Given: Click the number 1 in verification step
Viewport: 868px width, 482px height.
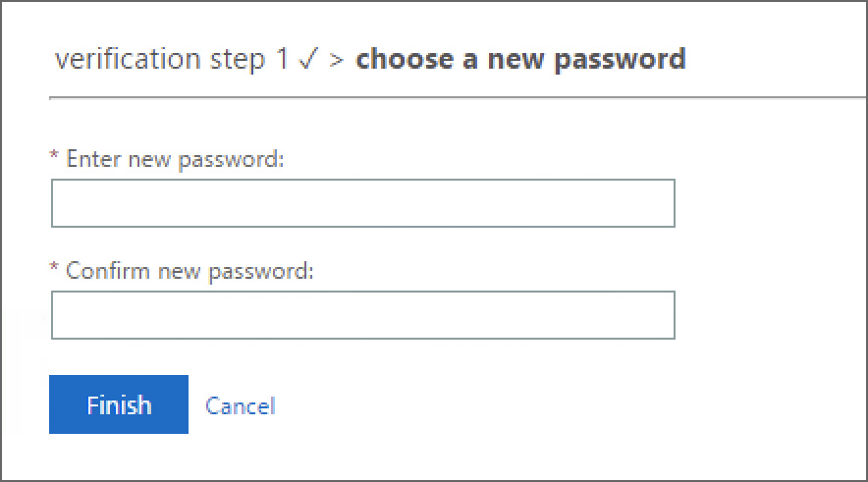Looking at the screenshot, I should [283, 60].
